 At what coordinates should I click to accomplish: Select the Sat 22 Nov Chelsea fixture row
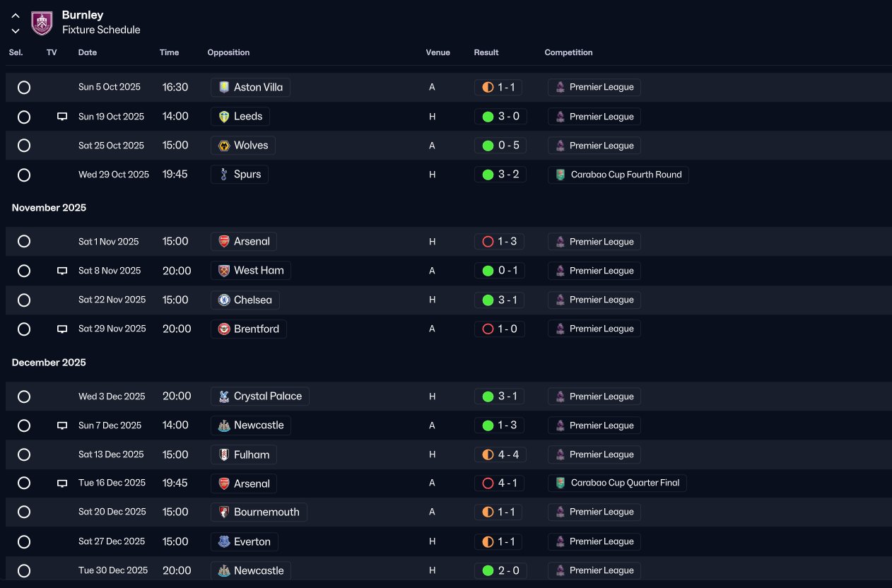tap(448, 300)
